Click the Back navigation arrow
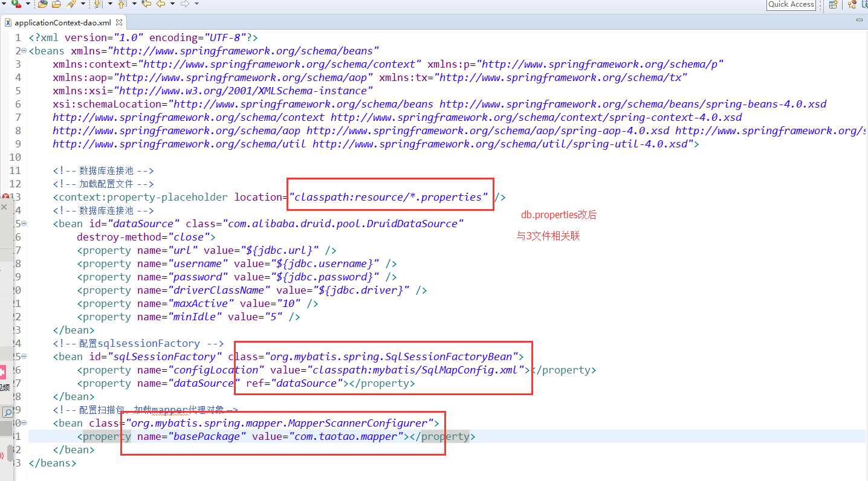This screenshot has height=481, width=868. 160,4
